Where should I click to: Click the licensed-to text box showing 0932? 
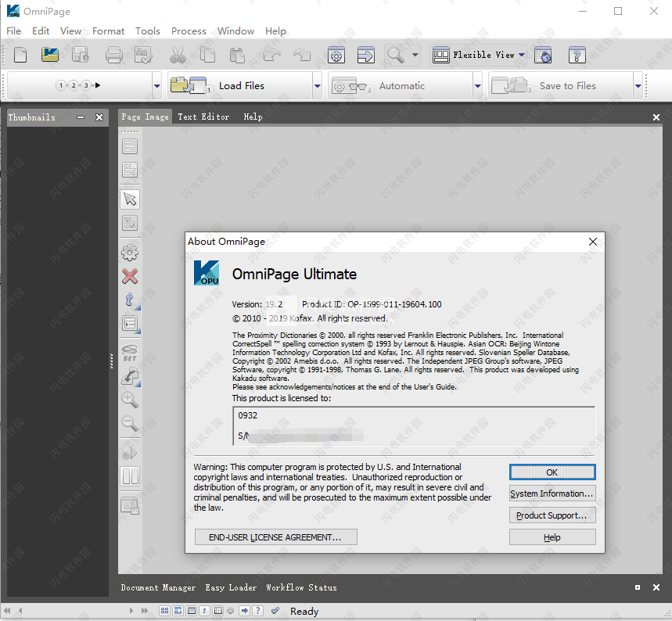(414, 426)
